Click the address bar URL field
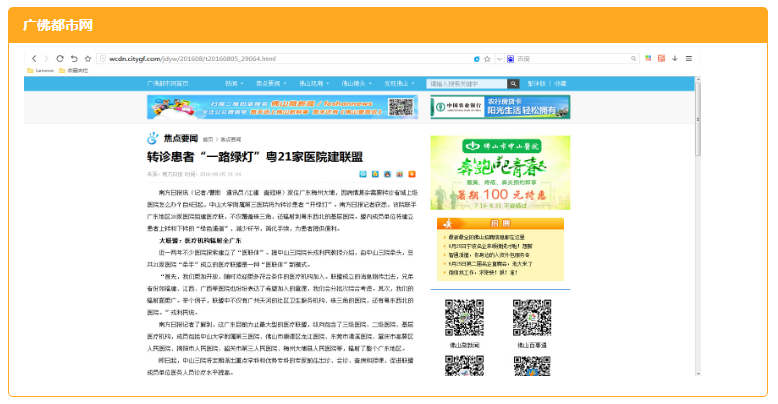Screen dimensions: 778x404 283,59
